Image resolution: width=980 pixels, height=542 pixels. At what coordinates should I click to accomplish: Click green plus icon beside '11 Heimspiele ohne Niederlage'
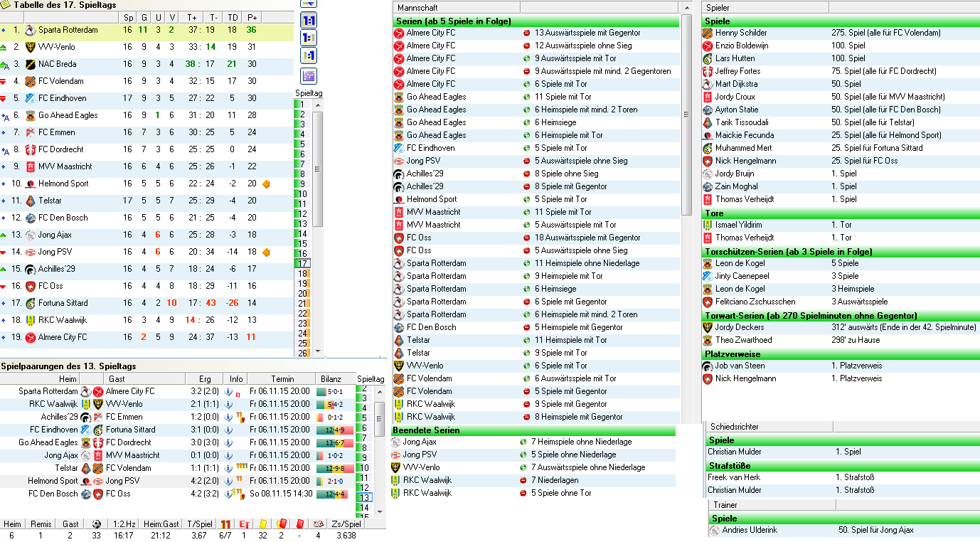[527, 263]
